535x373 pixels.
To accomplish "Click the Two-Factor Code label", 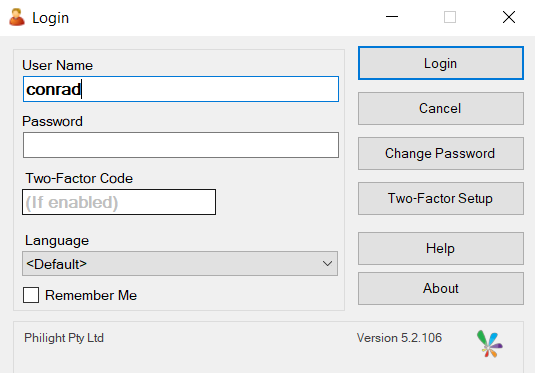I will tap(79, 178).
